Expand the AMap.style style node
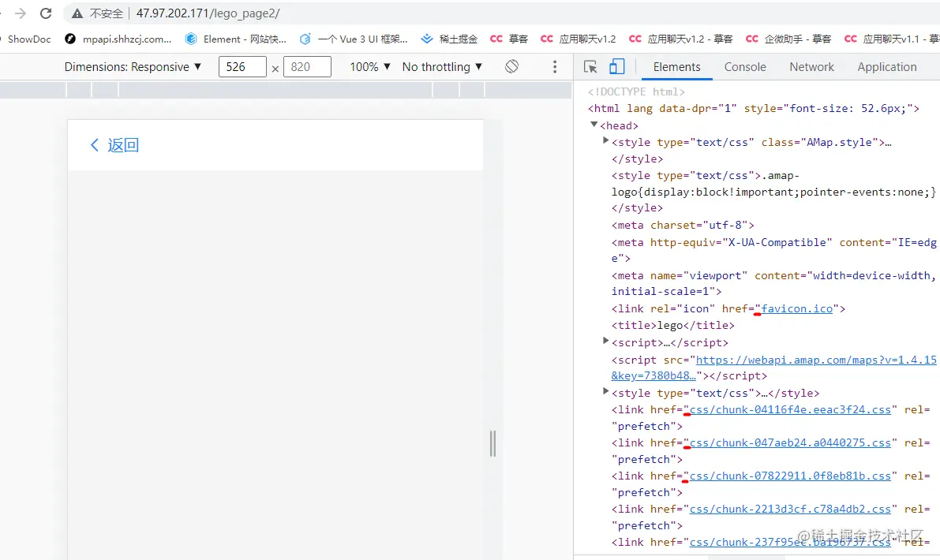940x560 pixels. click(x=605, y=140)
